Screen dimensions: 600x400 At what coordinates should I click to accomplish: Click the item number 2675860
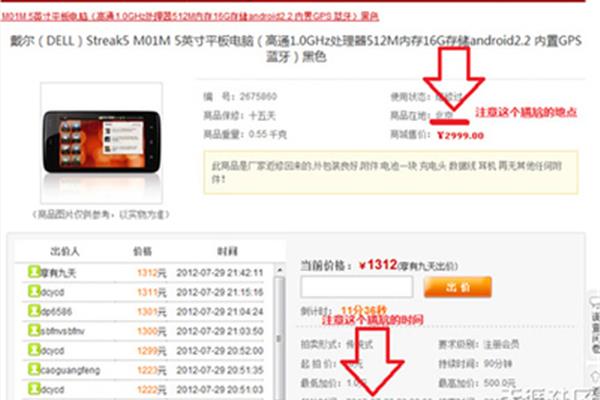click(258, 96)
